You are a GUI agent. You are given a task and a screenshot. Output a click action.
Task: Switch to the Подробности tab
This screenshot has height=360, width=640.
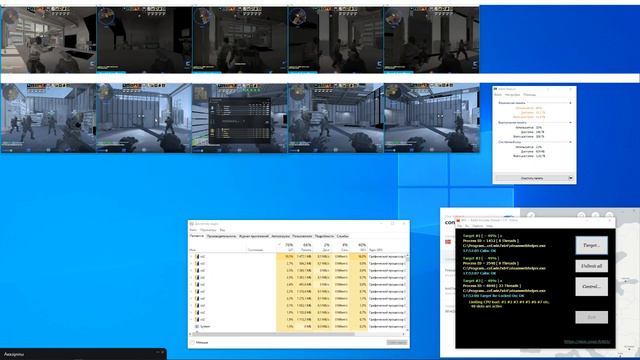pos(324,236)
